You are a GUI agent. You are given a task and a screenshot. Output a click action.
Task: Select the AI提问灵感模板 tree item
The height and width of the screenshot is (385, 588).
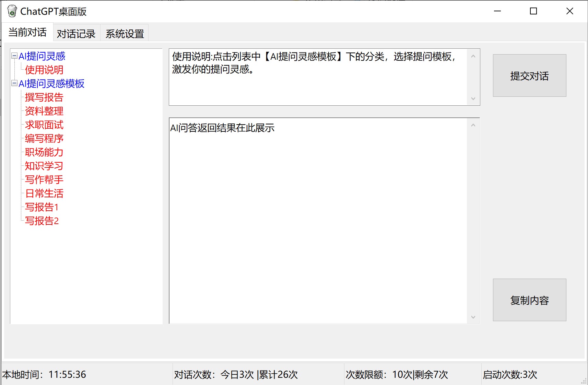pos(51,83)
